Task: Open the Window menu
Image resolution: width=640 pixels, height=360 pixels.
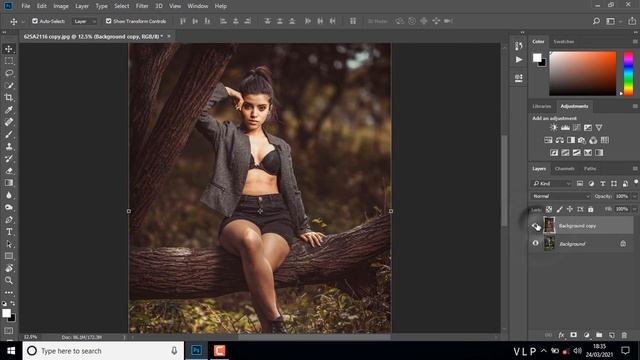Action: point(198,6)
